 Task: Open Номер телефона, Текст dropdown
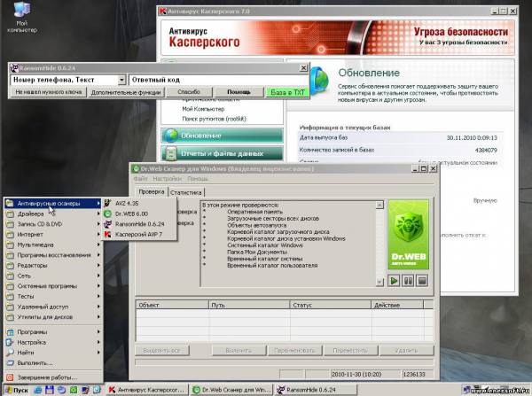coord(121,80)
